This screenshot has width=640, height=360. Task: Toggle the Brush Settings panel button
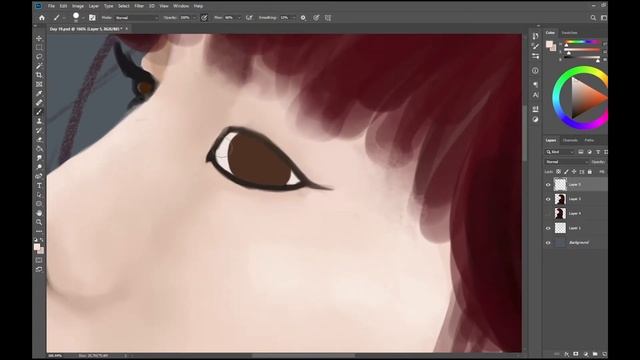coord(92,18)
